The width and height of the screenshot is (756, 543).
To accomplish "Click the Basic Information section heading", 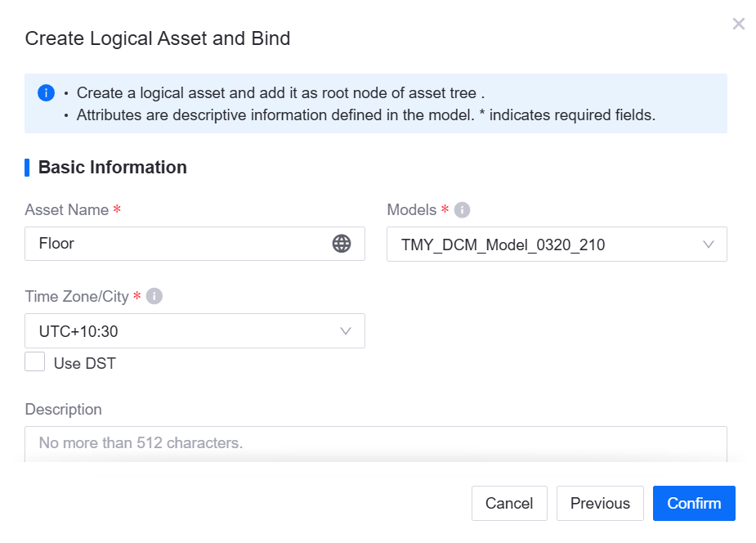I will point(113,168).
